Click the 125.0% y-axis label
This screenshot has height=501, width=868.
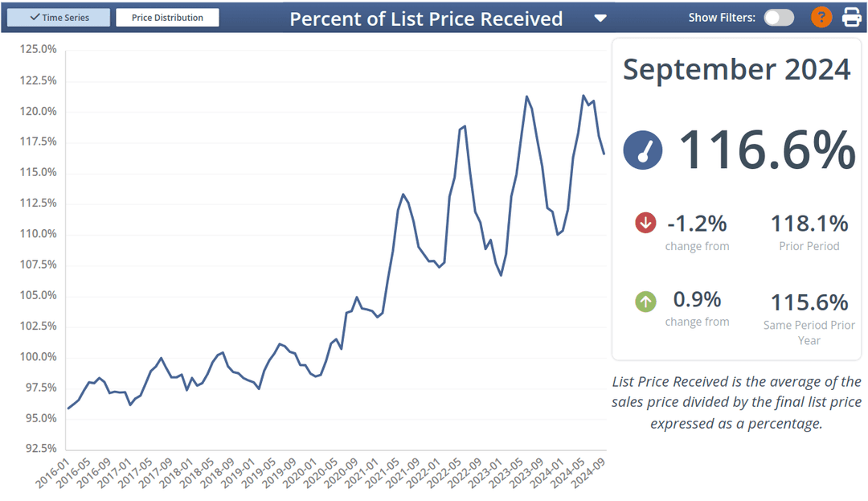tap(38, 49)
